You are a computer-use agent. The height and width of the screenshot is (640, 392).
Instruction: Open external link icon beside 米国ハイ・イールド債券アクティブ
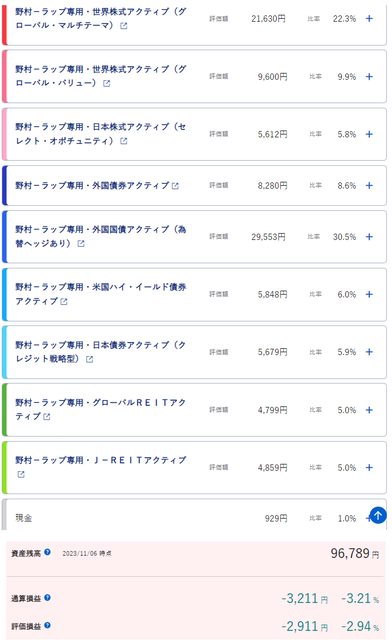[64, 301]
